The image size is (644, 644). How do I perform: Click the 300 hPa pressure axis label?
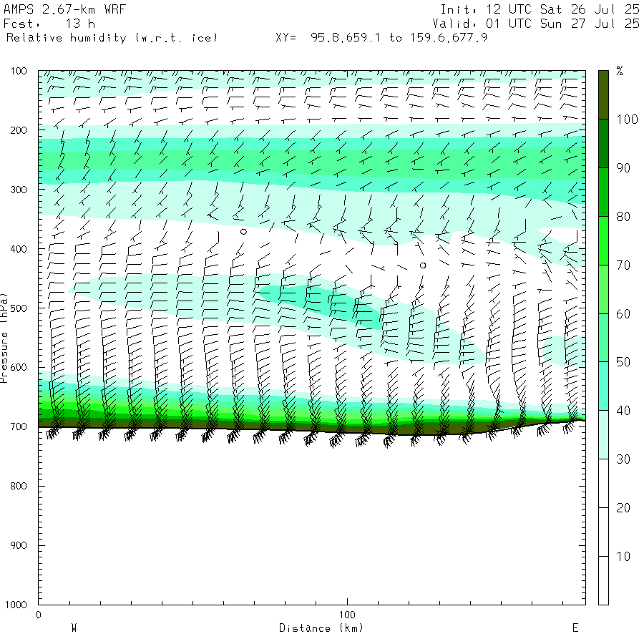tap(19, 190)
